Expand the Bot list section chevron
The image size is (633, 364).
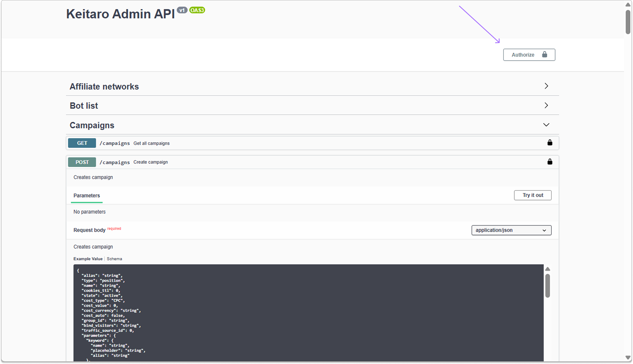[546, 105]
